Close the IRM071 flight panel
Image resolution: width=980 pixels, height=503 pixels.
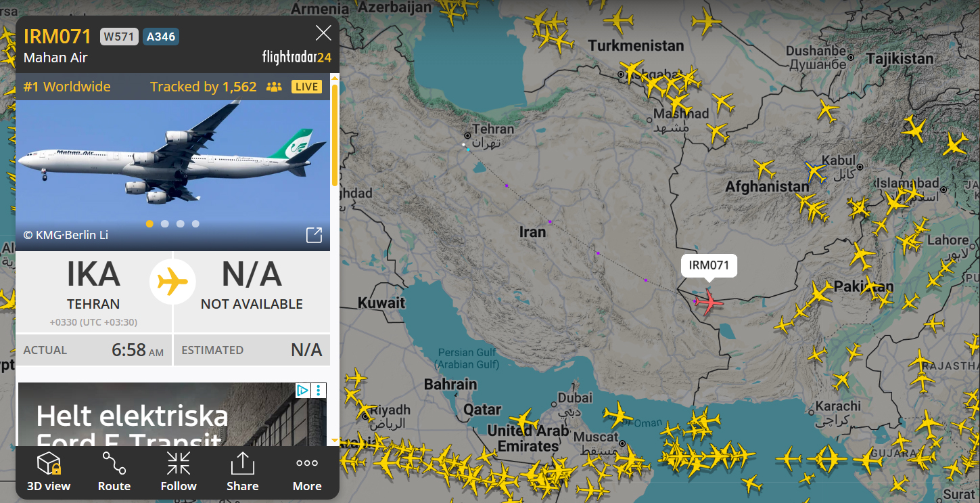point(323,33)
